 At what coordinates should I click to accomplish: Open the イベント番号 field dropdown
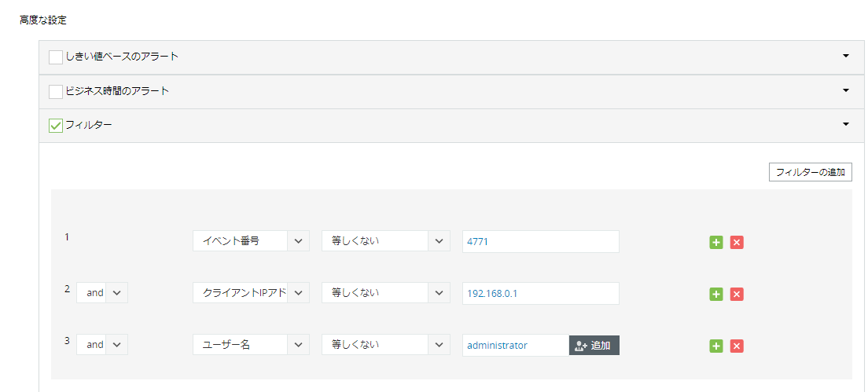click(x=297, y=241)
